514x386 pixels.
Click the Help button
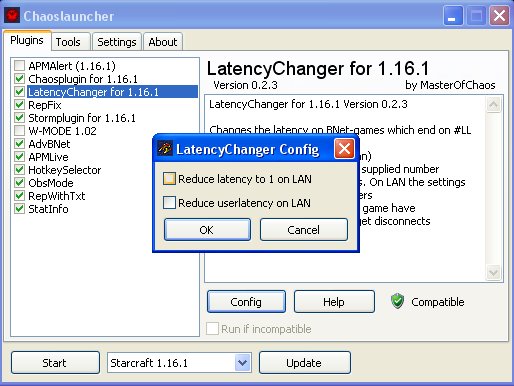point(334,302)
